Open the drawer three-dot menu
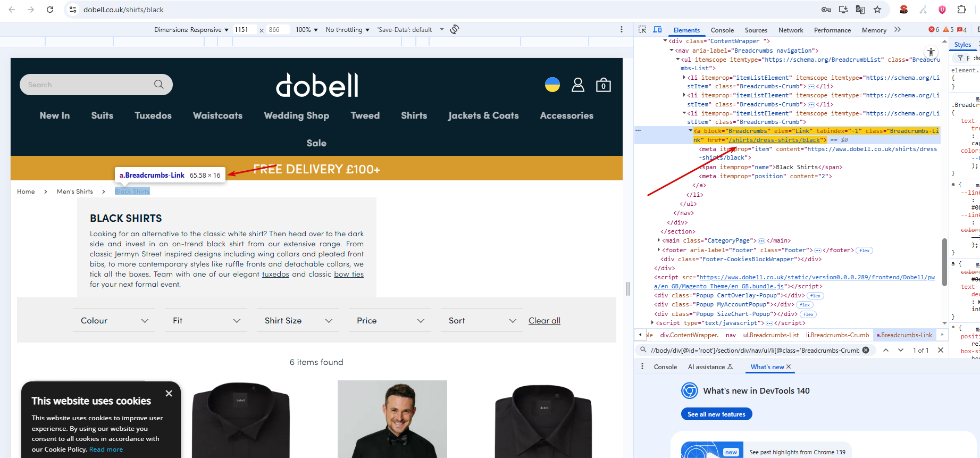Screen dimensions: 980x458 coord(642,367)
